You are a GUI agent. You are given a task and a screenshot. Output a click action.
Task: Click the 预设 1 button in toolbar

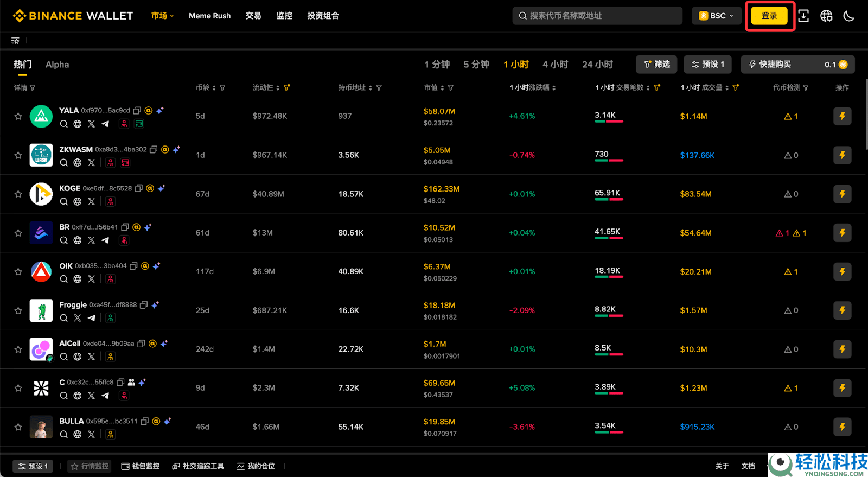707,64
